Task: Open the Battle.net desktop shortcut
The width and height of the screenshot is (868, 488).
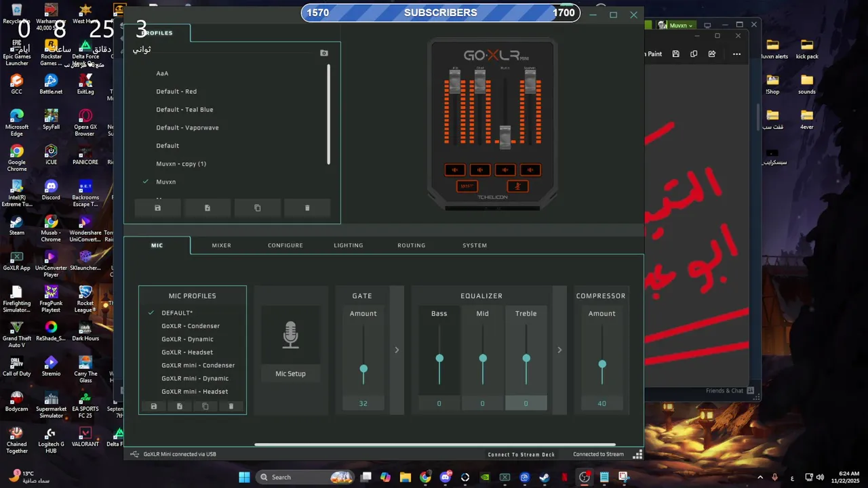Action: (51, 83)
